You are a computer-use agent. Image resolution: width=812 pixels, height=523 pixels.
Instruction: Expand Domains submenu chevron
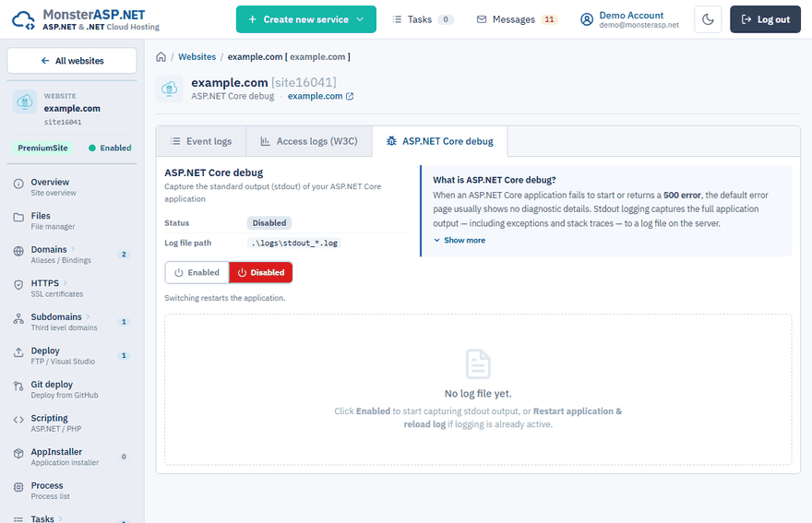(73, 249)
